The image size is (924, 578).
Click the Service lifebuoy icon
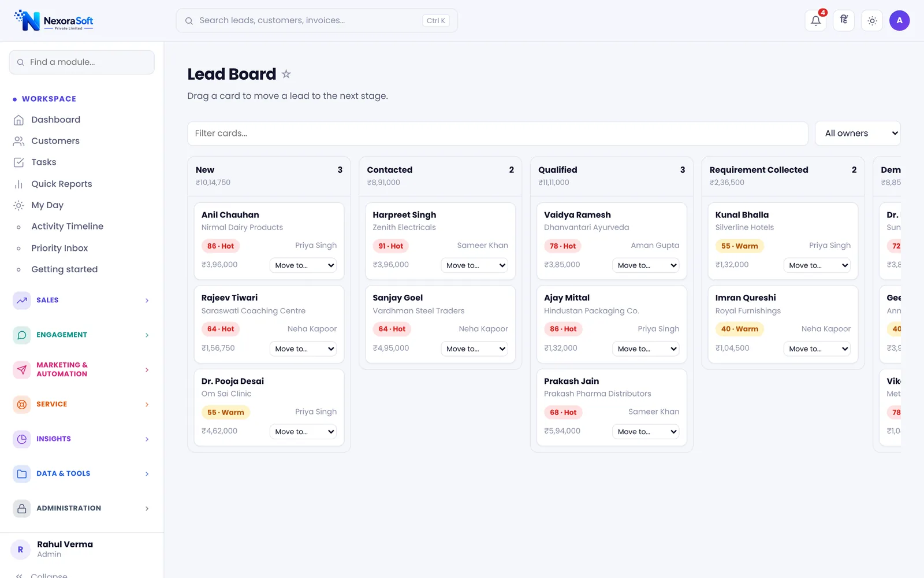(x=22, y=405)
